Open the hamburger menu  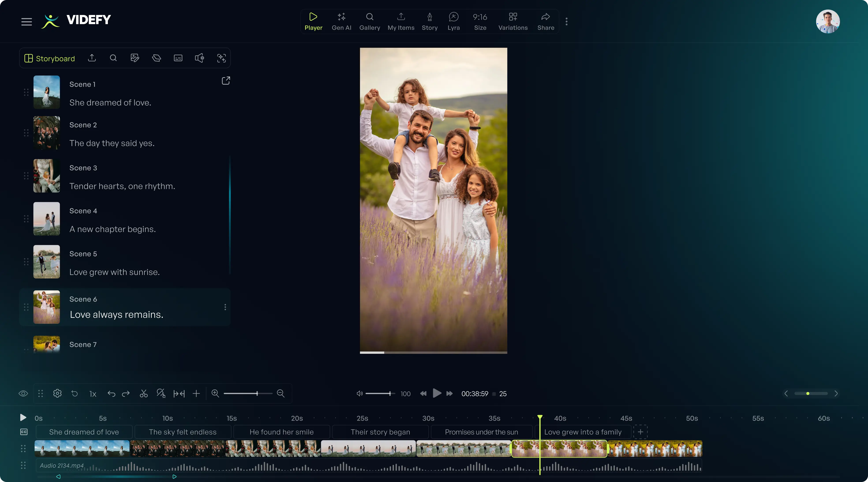[x=27, y=22]
